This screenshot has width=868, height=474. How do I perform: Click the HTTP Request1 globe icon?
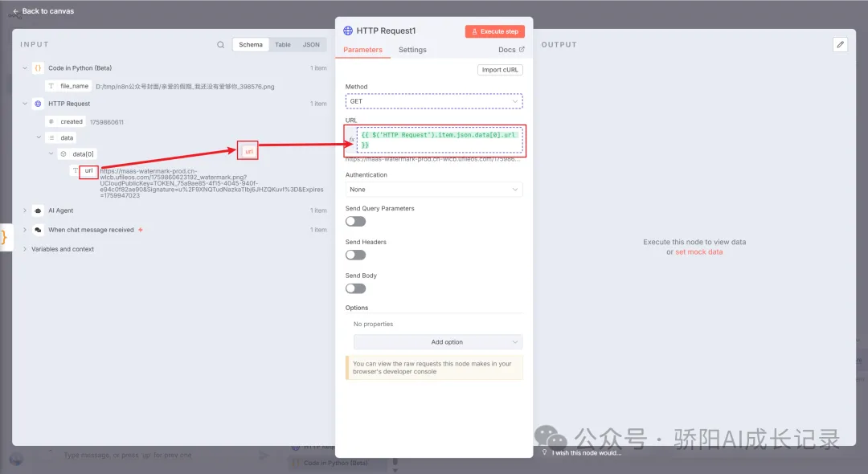click(348, 31)
